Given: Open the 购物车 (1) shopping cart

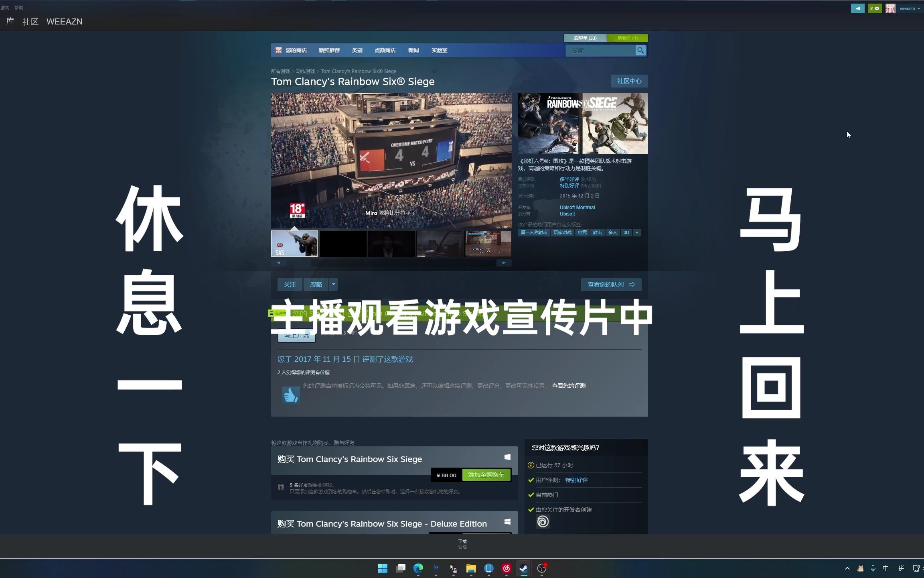Looking at the screenshot, I should point(628,38).
